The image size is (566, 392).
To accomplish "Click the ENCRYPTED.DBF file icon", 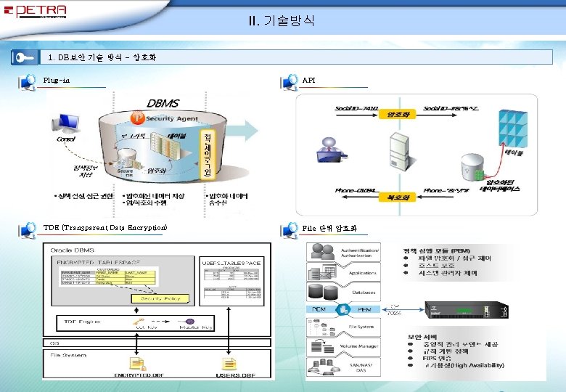I will (x=138, y=364).
